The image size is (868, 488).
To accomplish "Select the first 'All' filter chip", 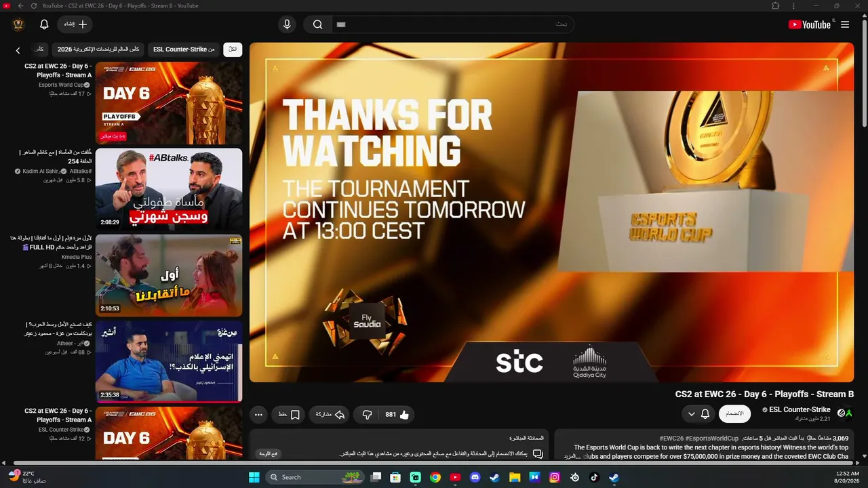I will click(233, 49).
